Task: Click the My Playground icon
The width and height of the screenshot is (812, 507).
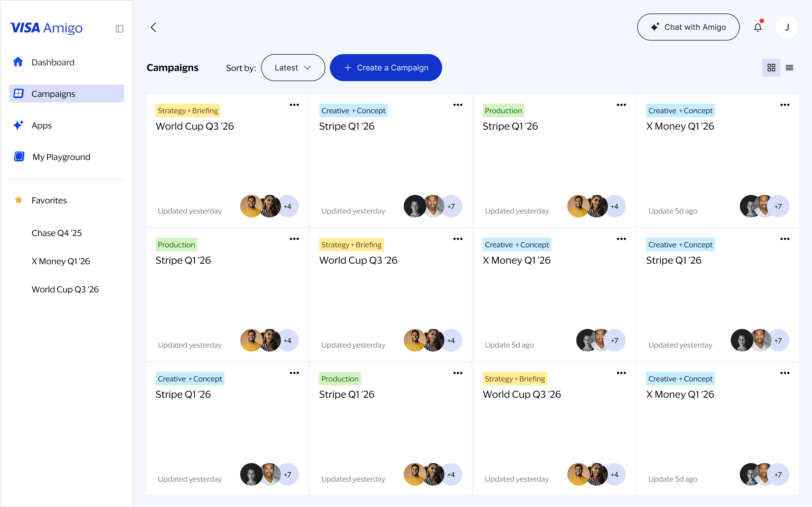Action: [19, 157]
